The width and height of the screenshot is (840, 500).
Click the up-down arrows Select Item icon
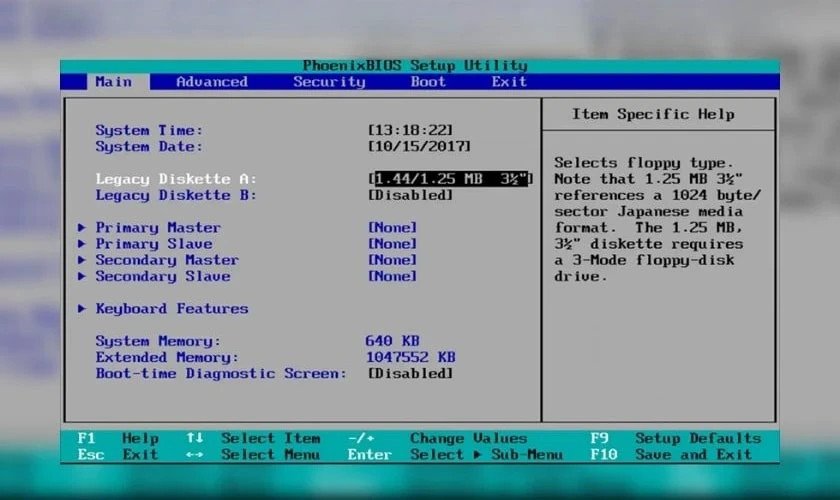(x=195, y=438)
